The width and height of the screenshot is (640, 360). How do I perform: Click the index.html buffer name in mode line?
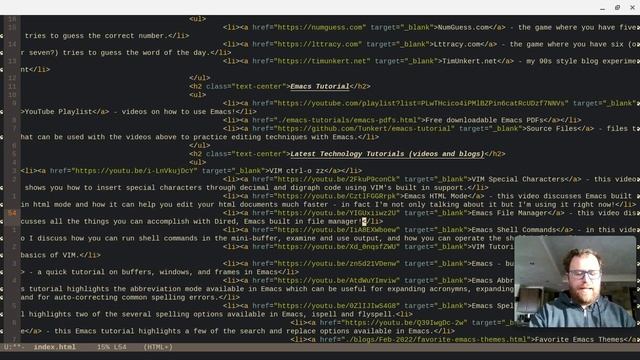pyautogui.click(x=55, y=347)
